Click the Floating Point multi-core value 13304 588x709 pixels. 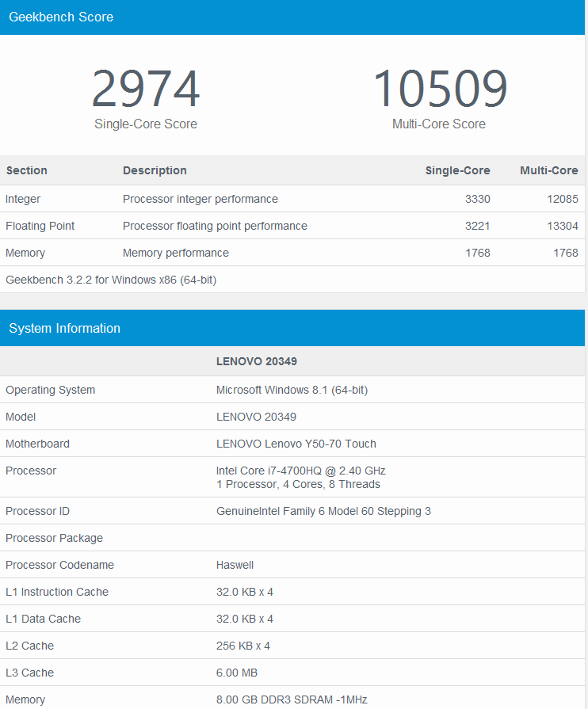coord(561,226)
